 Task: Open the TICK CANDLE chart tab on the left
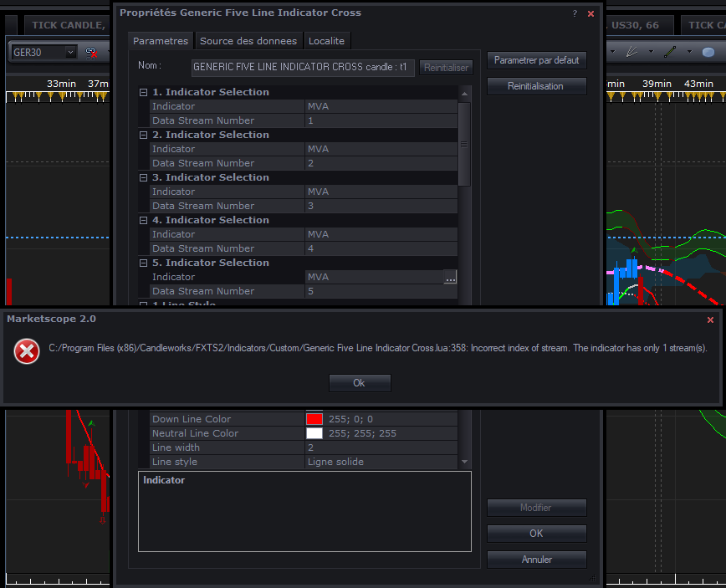tap(68, 25)
